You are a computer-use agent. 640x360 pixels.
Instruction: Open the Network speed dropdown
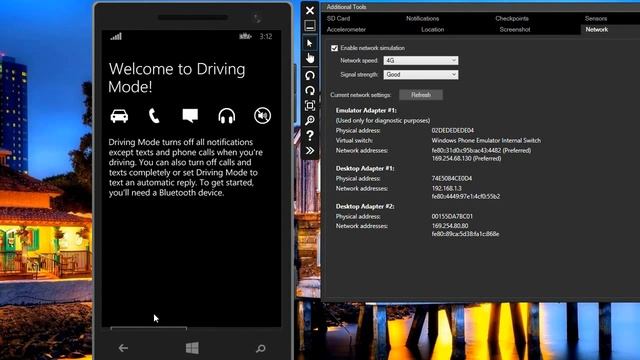(x=421, y=60)
